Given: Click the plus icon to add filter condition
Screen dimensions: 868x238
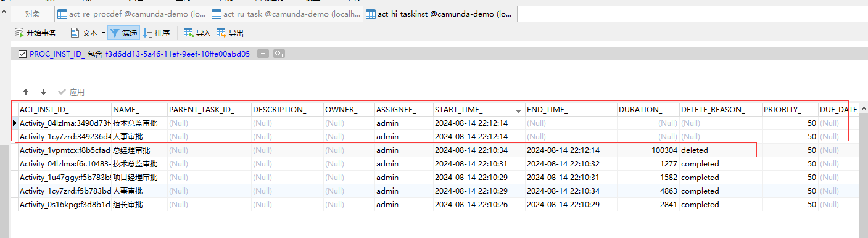Looking at the screenshot, I should [x=263, y=54].
